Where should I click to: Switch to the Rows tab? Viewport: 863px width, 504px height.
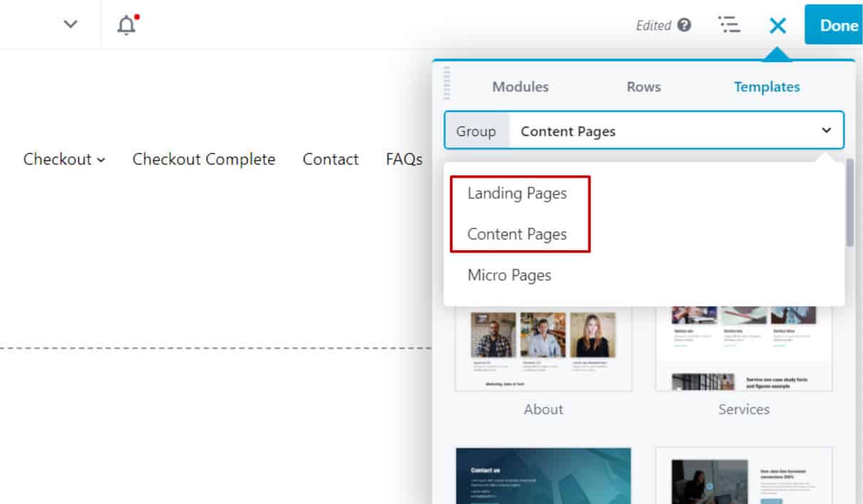[x=643, y=87]
